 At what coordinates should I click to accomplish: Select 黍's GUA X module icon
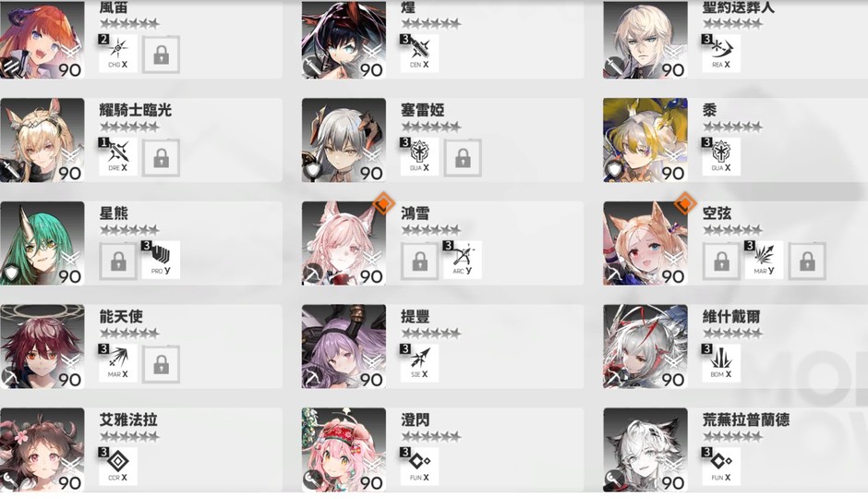721,157
